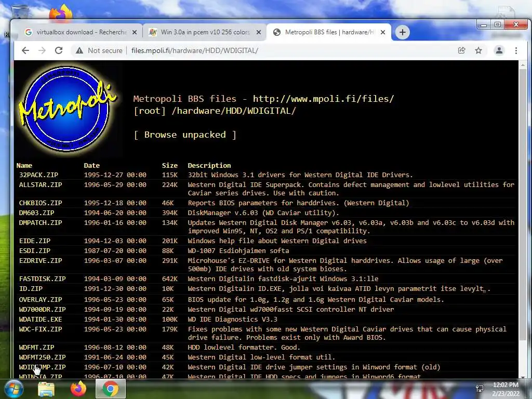Open the Browse unpacked link

[x=185, y=135]
